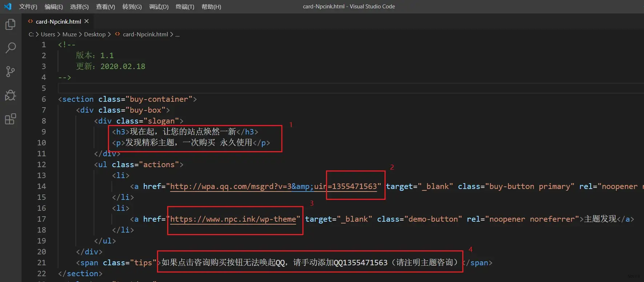Click the date 2020.02.18 on line 3

(x=123, y=67)
